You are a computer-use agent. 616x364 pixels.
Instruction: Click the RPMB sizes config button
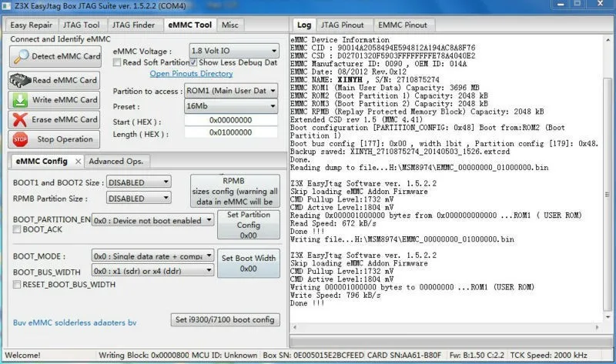(235, 191)
